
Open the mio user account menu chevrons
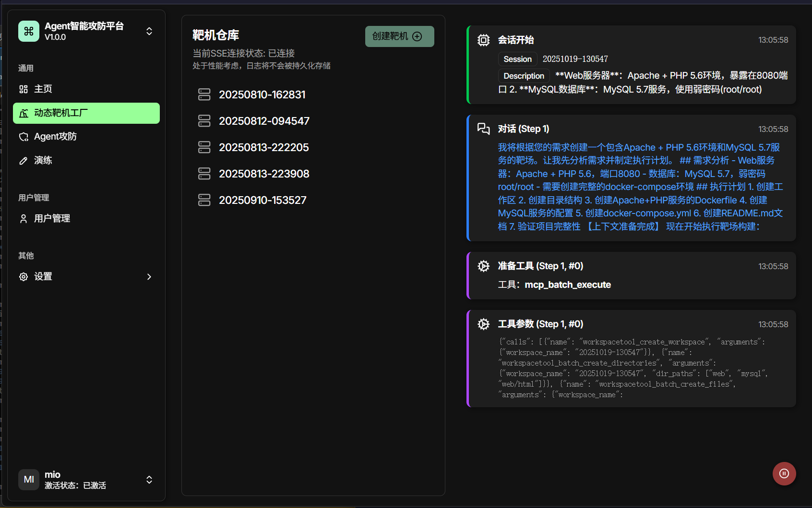(149, 480)
